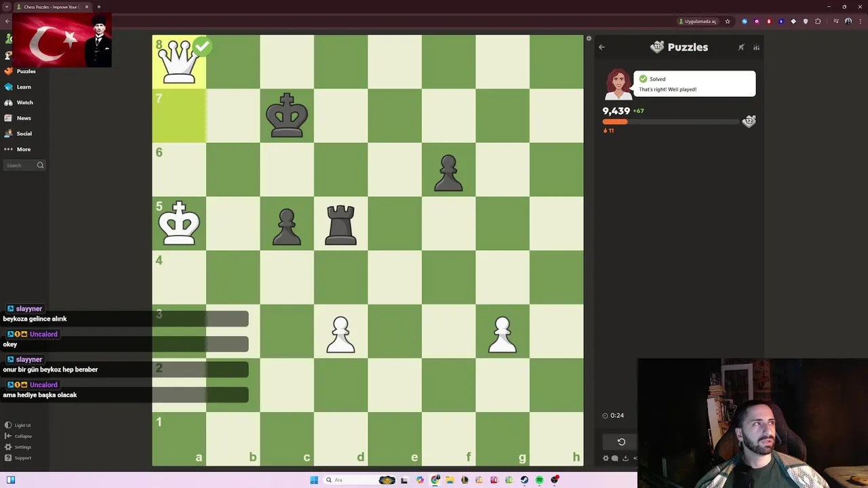Screen dimensions: 868x488
Task: Collapse the left sidebar
Action: click(18, 436)
